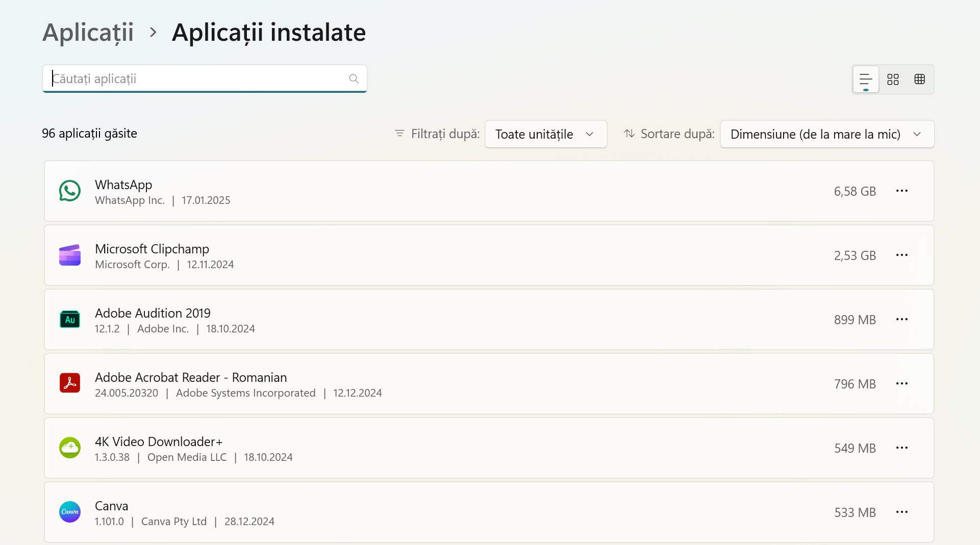Click Canva Pty Ltd publisher text
The width and height of the screenshot is (980, 545).
click(174, 522)
